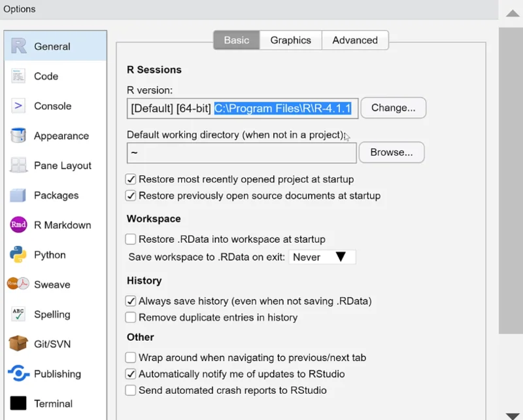This screenshot has width=523, height=420.
Task: Click the Change... R version button
Action: pyautogui.click(x=394, y=108)
